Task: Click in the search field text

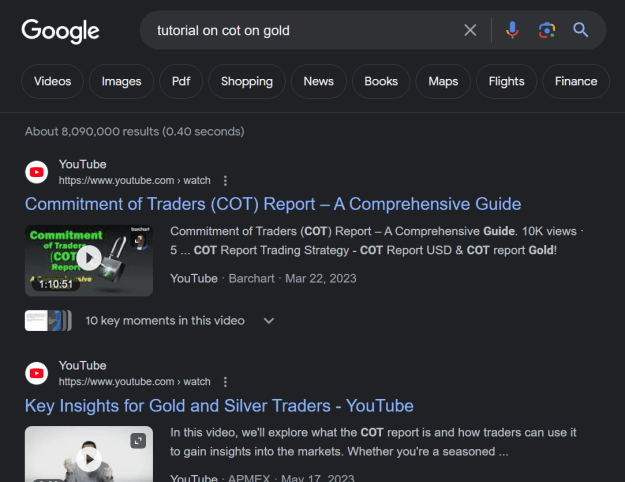Action: [223, 30]
